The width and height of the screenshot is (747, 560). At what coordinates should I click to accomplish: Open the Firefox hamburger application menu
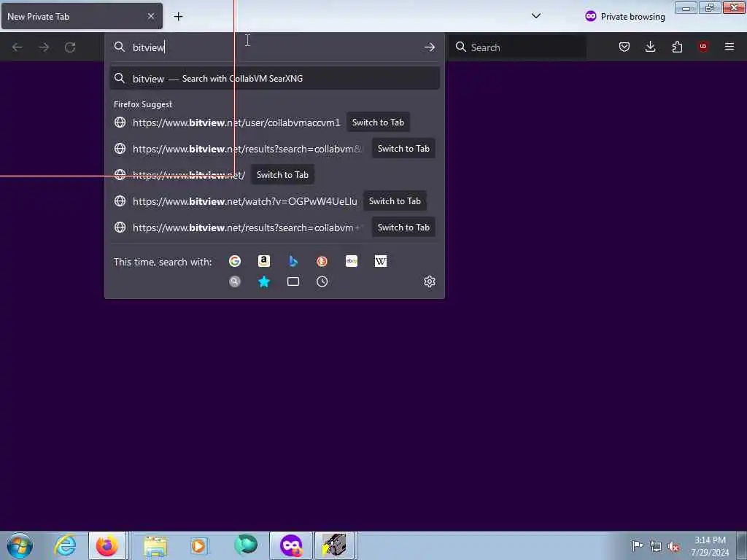(x=729, y=47)
